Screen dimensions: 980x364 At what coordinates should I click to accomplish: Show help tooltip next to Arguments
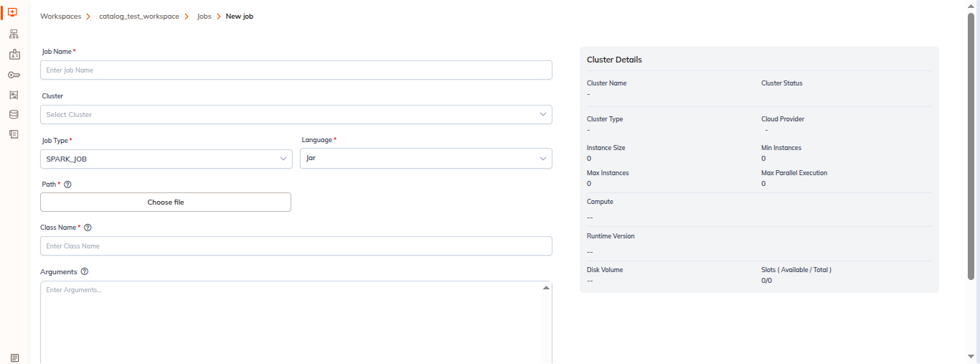click(x=85, y=272)
